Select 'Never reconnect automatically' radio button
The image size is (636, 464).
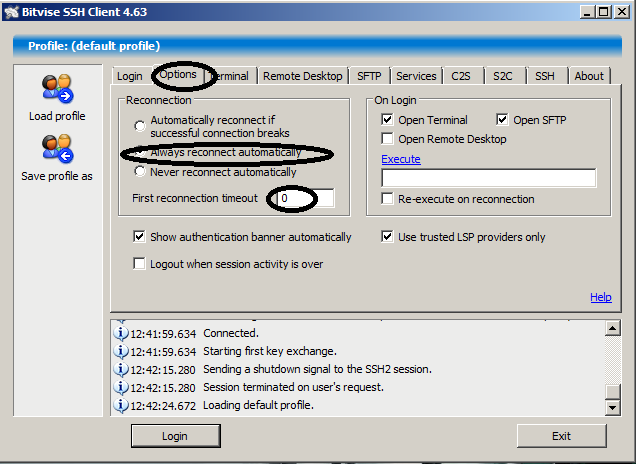coord(140,172)
